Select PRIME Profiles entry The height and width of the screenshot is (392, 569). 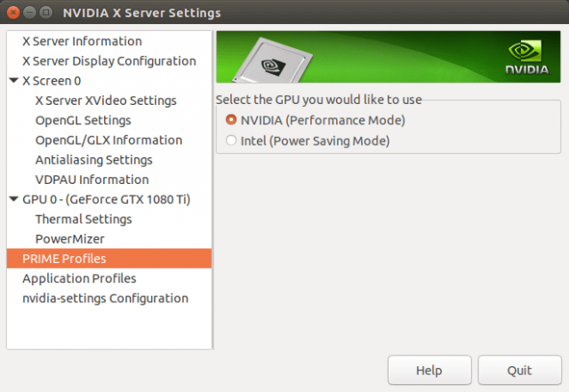pos(64,259)
